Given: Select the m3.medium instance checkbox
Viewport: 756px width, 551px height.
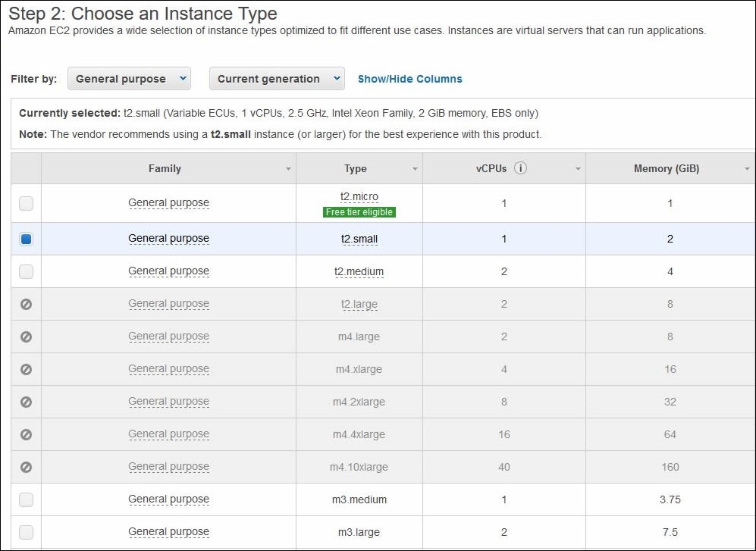Looking at the screenshot, I should pyautogui.click(x=26, y=499).
